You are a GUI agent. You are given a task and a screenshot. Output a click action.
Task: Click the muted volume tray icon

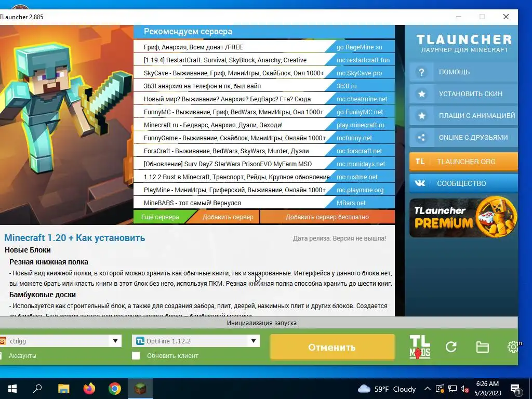[x=465, y=389]
